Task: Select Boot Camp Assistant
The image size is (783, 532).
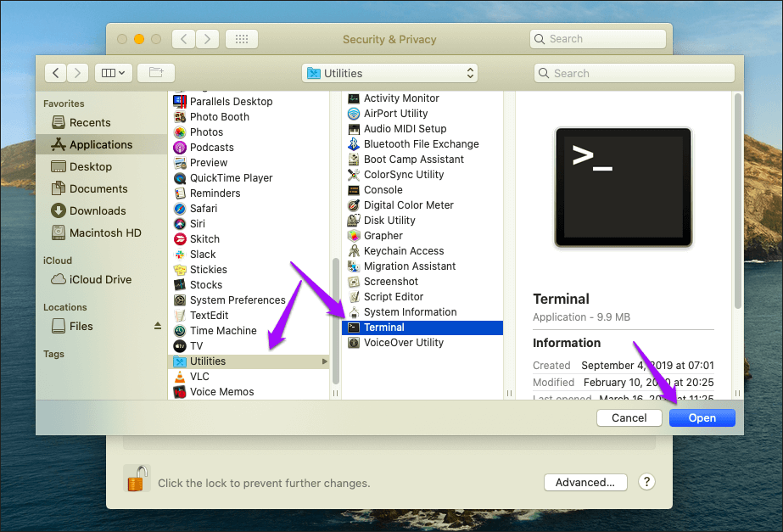Action: point(422,160)
